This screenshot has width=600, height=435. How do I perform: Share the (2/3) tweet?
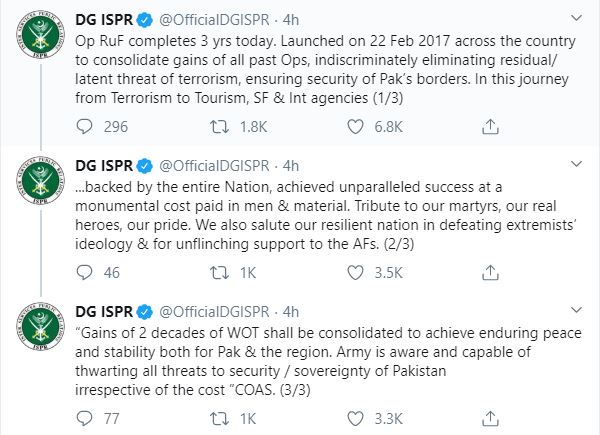(490, 272)
